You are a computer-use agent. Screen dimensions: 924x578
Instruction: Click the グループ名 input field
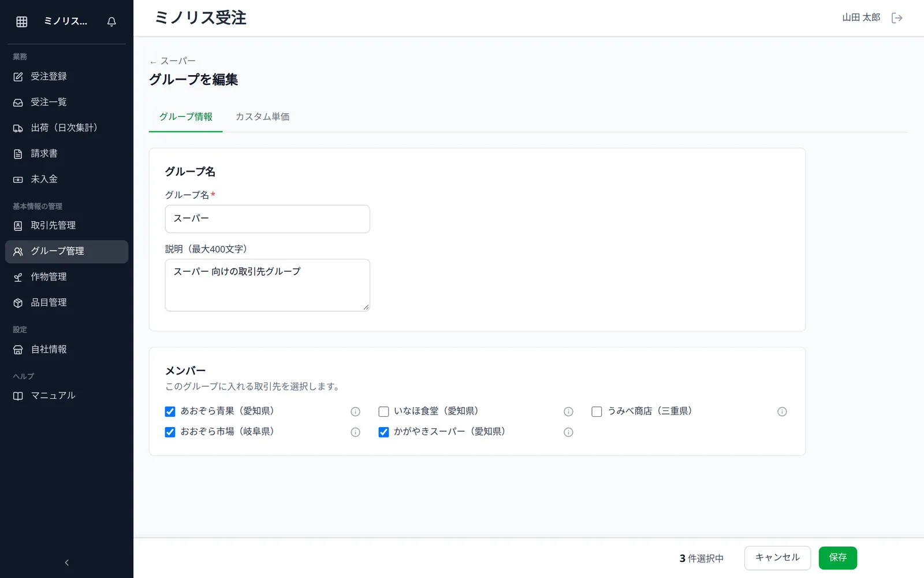[x=267, y=219]
